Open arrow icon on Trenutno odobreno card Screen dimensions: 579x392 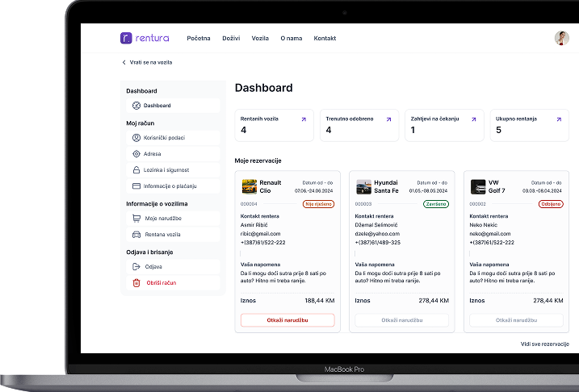388,119
